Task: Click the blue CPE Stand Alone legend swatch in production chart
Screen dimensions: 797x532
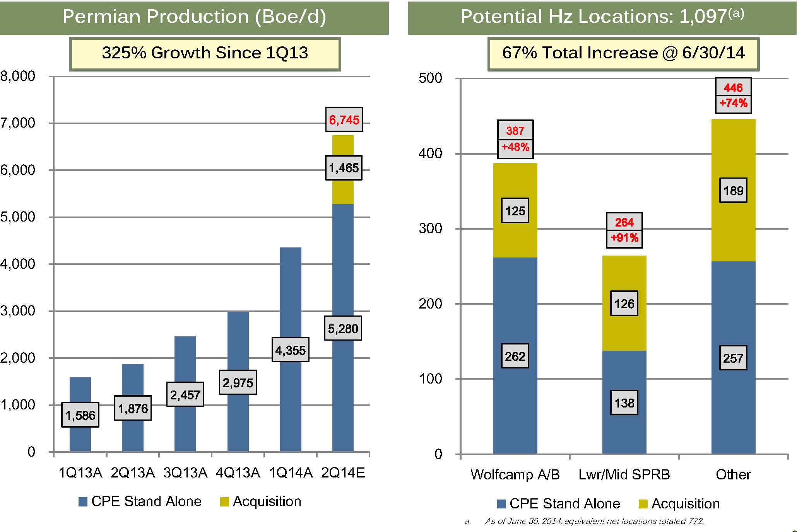Action: 82,502
